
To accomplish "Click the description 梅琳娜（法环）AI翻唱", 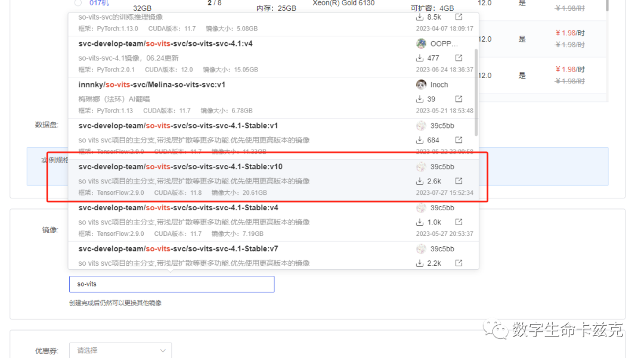I will coord(114,99).
